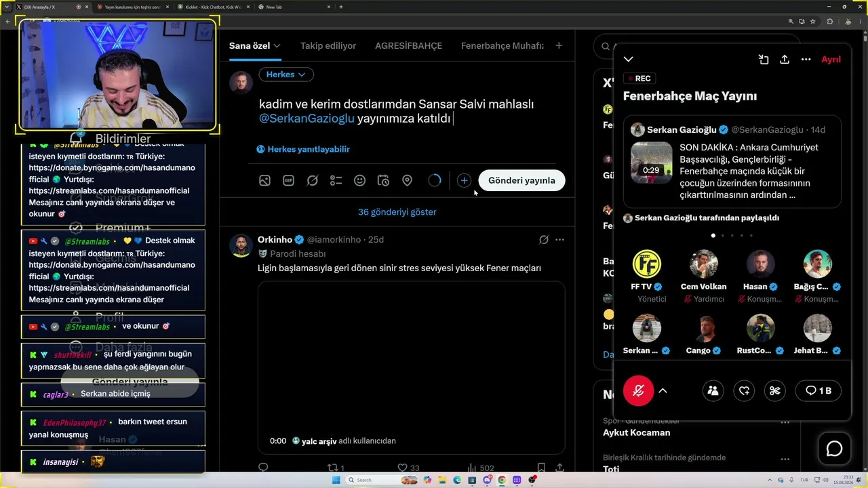Screen dimensions: 868x488
Task: Open Grok actions on Orkinho's post
Action: coord(544,240)
